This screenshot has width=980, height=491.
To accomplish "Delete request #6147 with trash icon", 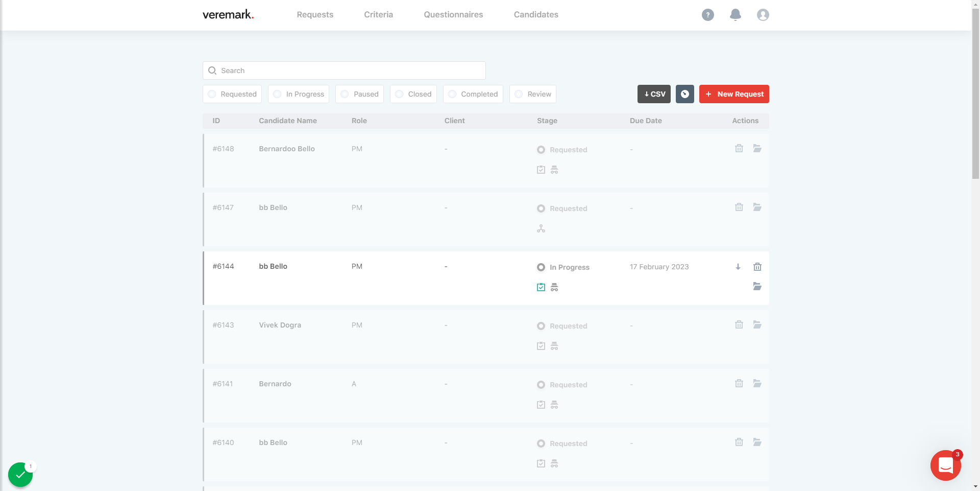I will 739,207.
